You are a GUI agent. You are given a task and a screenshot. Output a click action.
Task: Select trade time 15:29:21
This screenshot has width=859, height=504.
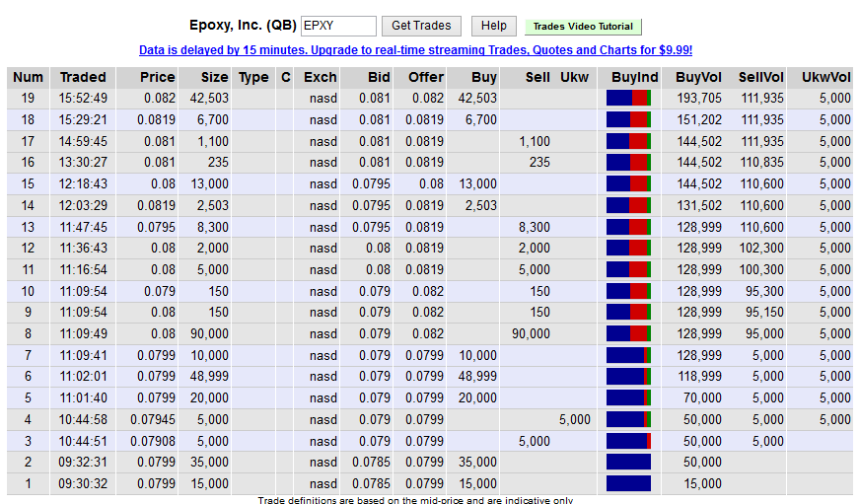(83, 119)
